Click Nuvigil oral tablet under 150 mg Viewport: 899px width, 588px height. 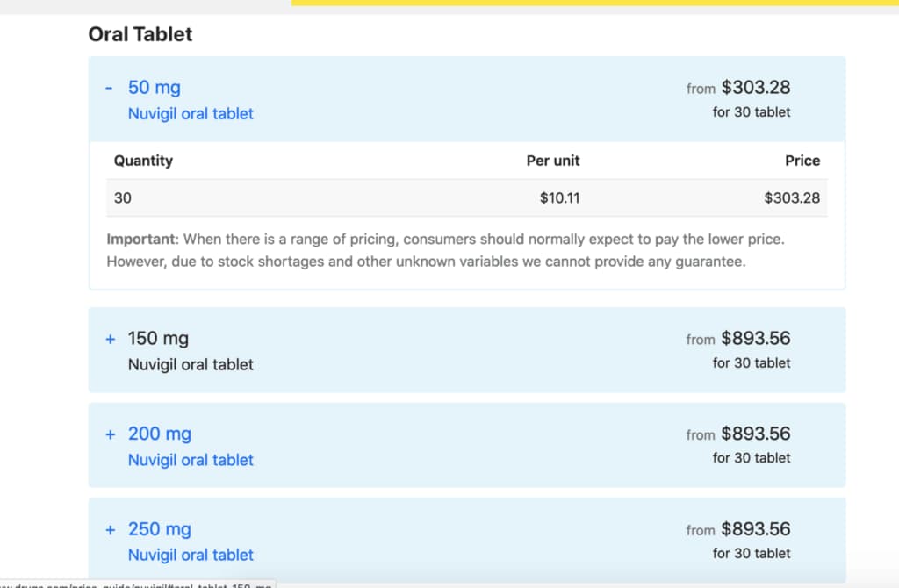(x=191, y=364)
